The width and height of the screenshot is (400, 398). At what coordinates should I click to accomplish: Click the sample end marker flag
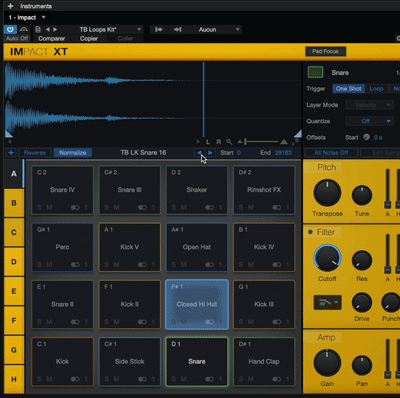[x=298, y=134]
